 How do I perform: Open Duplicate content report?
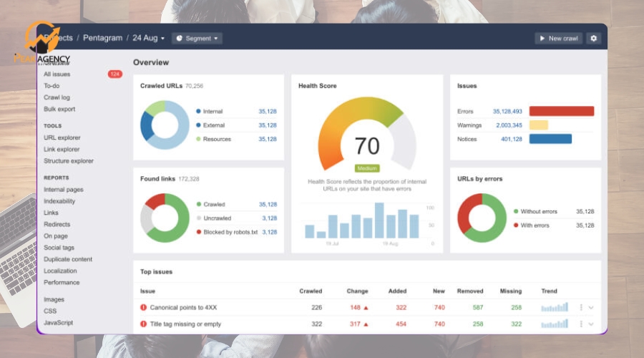click(68, 259)
